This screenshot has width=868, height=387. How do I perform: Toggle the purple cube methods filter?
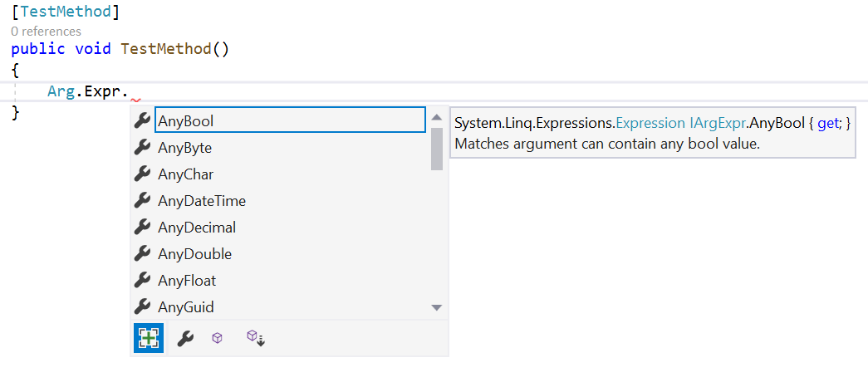tap(217, 338)
